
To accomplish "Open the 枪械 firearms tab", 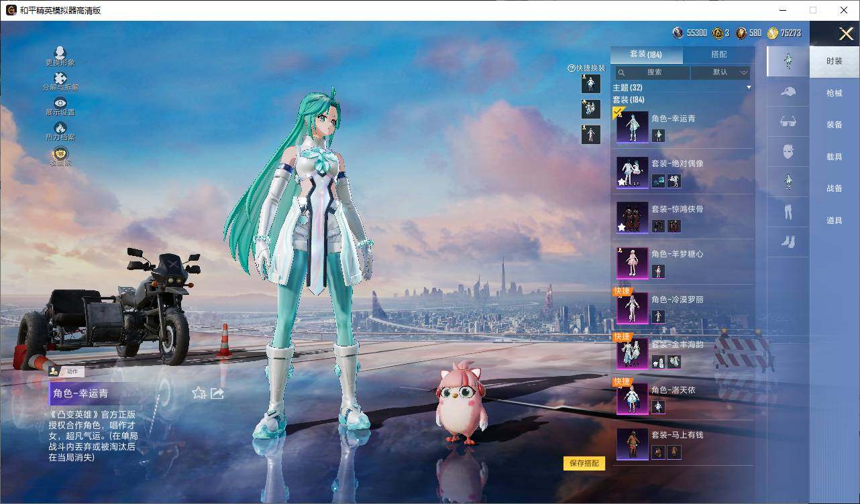I will [835, 93].
